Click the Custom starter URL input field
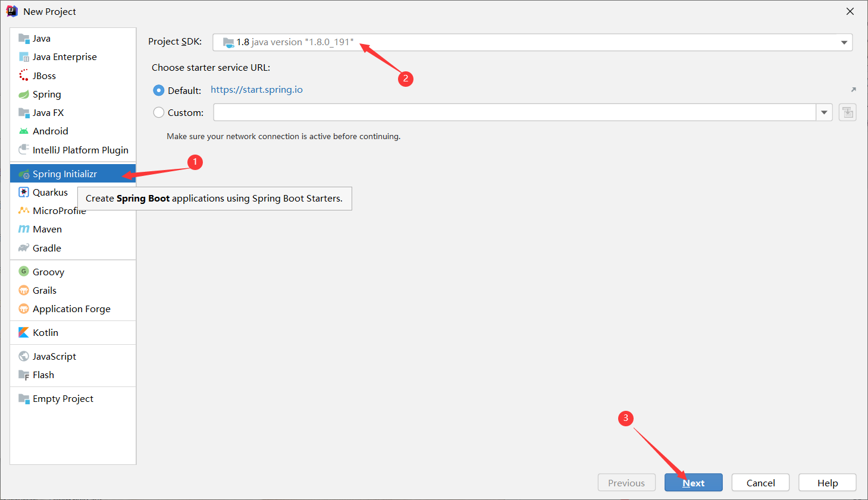 click(515, 112)
